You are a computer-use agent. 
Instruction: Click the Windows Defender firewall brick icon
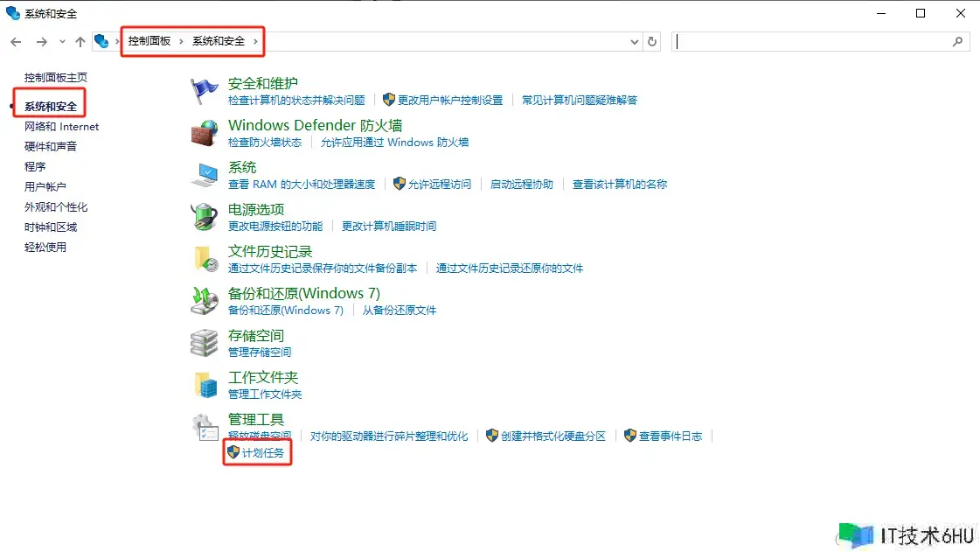pos(204,133)
